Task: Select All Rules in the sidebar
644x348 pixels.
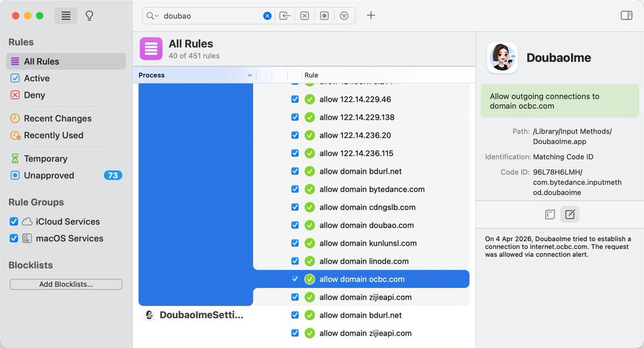Action: (66, 61)
